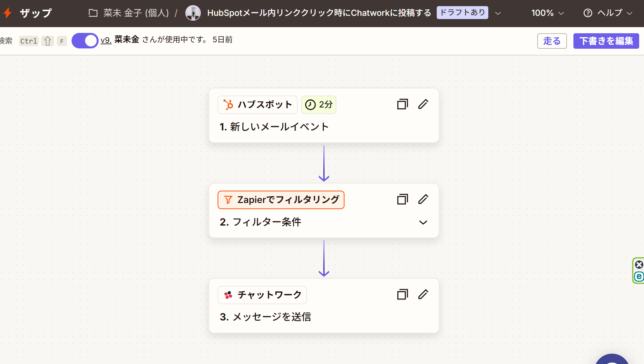Click copy icon on フィルター条件 card
Viewport: 644px width, 364px height.
point(402,199)
